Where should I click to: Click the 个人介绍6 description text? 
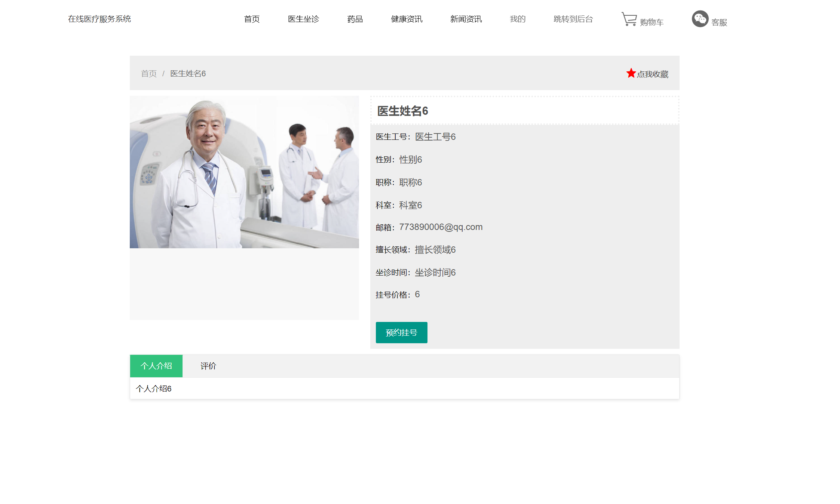[x=154, y=388]
